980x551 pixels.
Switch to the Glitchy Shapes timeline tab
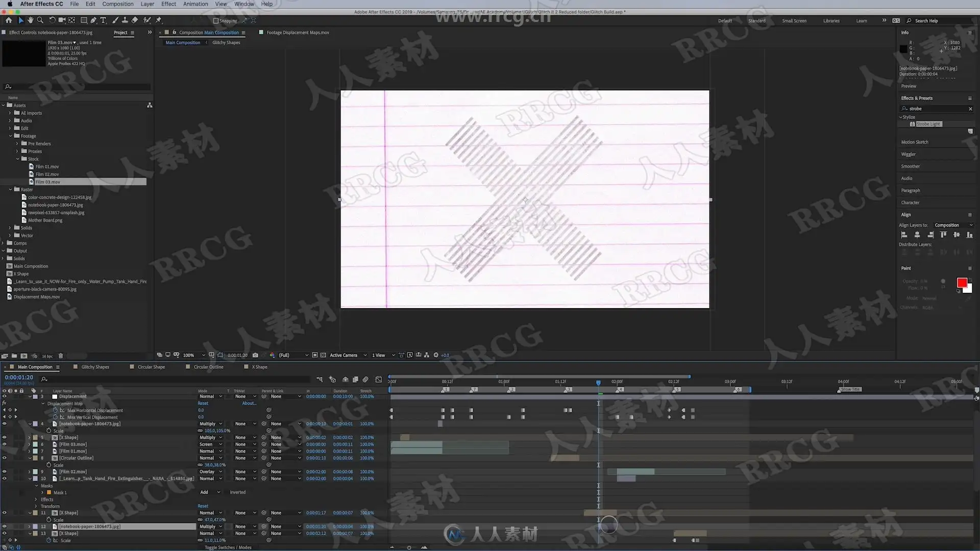(x=95, y=367)
